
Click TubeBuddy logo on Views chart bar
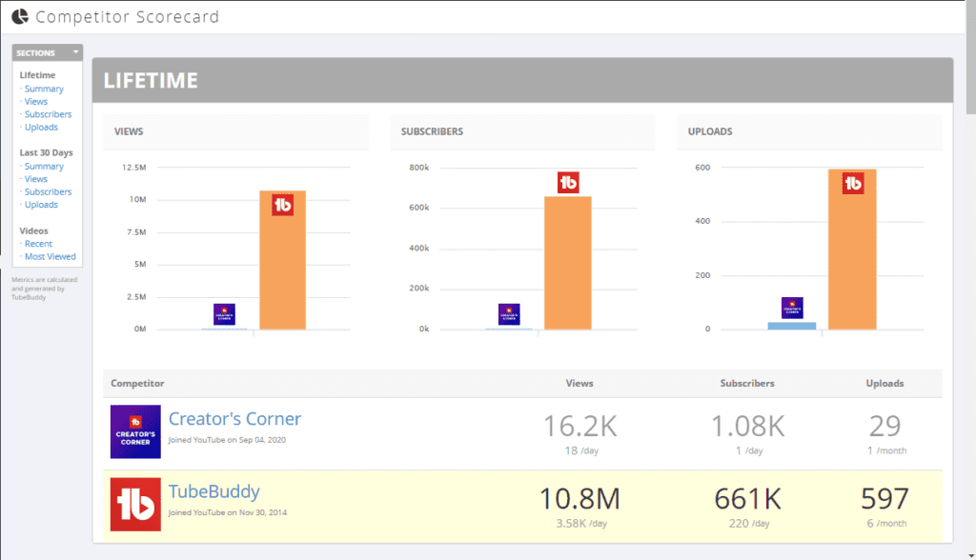282,205
